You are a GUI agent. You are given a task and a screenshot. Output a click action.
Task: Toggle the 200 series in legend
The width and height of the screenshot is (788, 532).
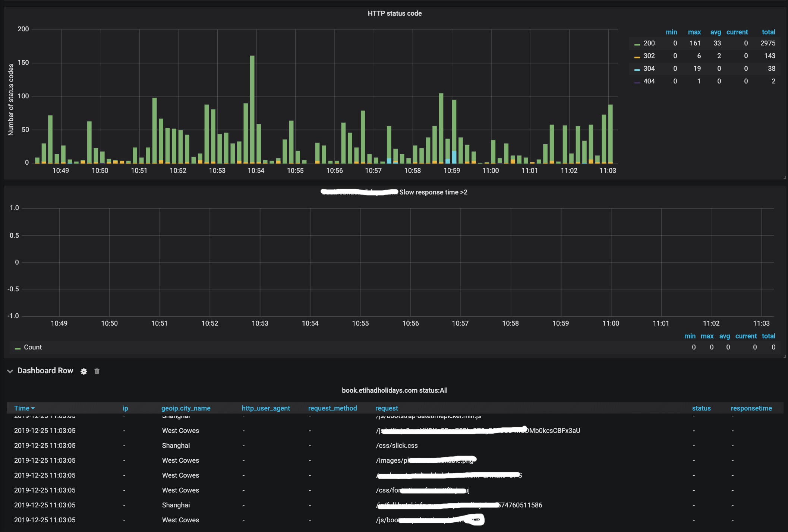tap(649, 43)
